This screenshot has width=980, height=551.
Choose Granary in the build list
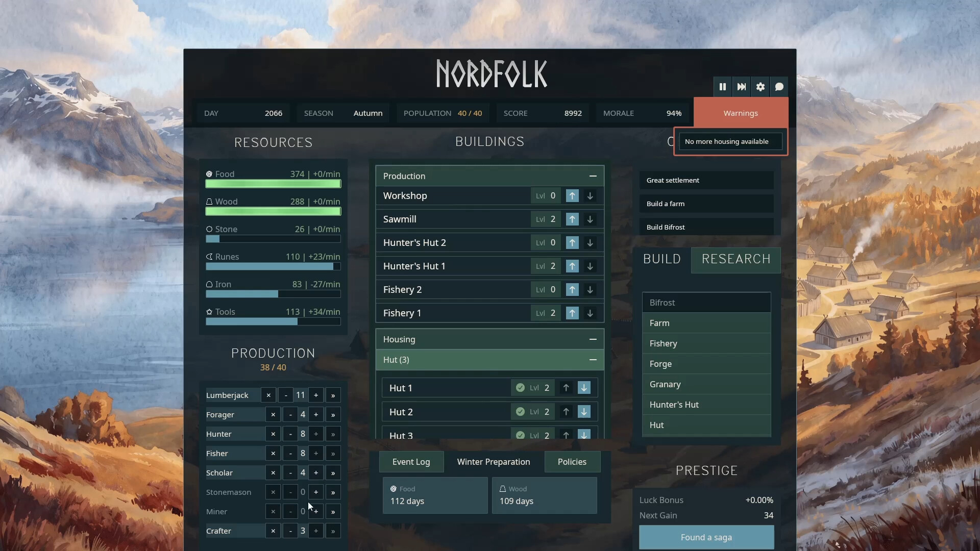point(706,384)
